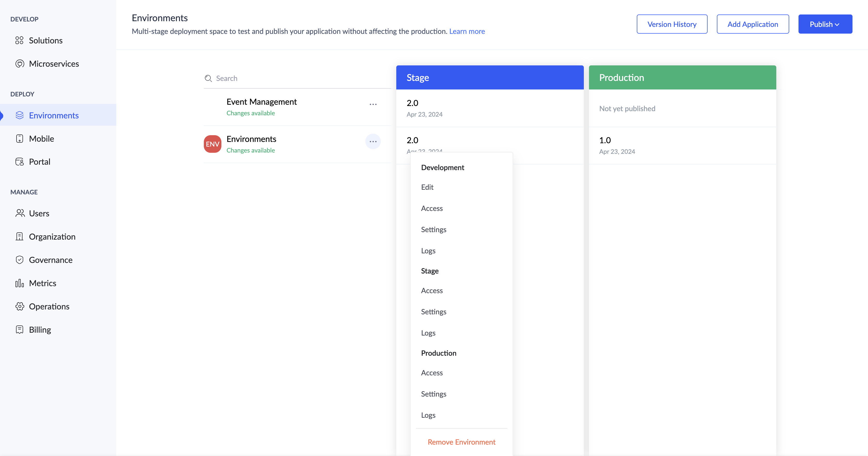This screenshot has height=456, width=868.
Task: Click the red ENV application badge
Action: tap(212, 144)
